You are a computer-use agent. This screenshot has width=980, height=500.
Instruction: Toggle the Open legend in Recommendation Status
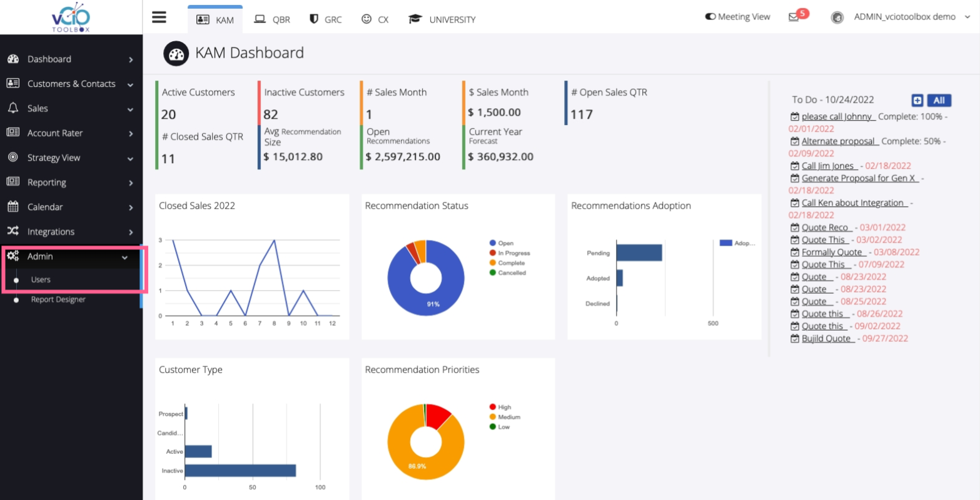(502, 243)
